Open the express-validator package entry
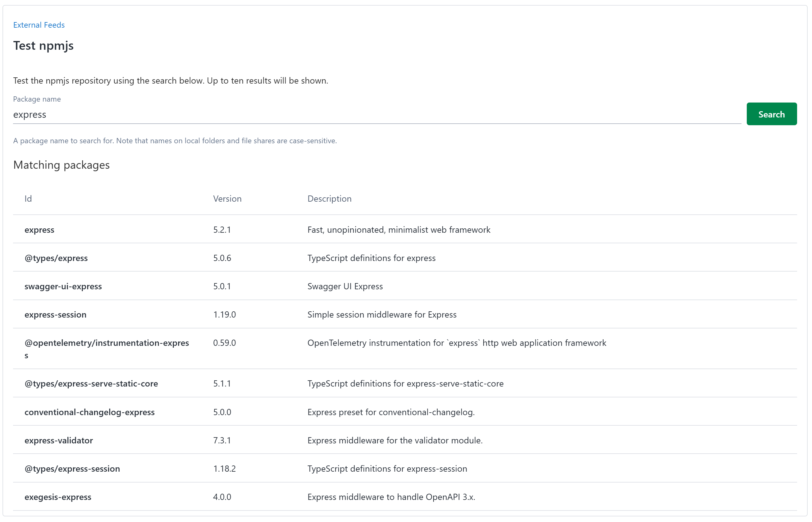The height and width of the screenshot is (522, 812). pos(59,440)
